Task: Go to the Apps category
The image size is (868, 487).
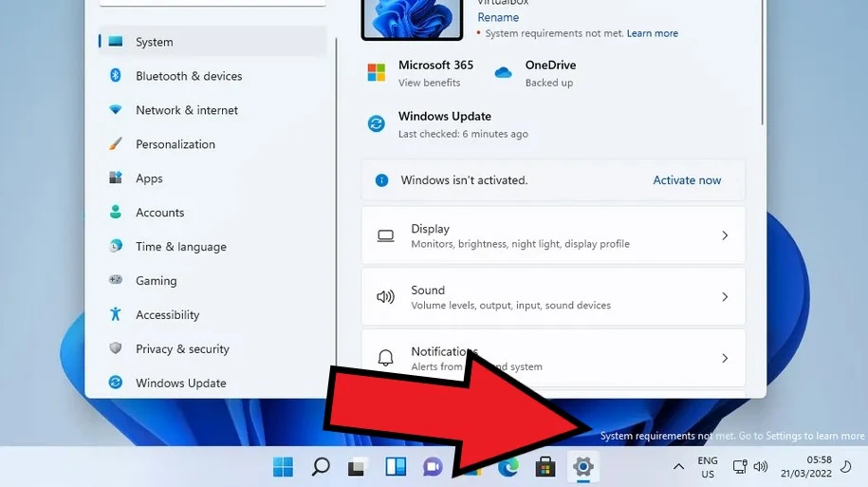Action: [212, 178]
